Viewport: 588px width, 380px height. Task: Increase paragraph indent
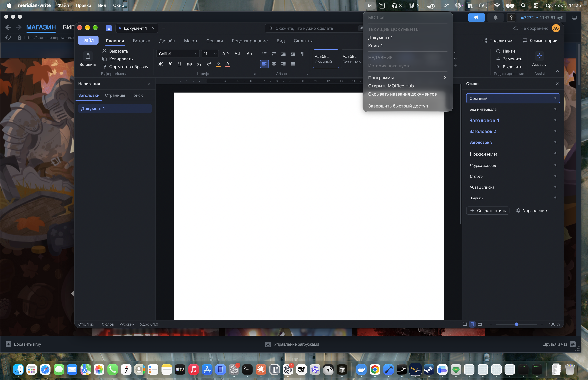[293, 54]
